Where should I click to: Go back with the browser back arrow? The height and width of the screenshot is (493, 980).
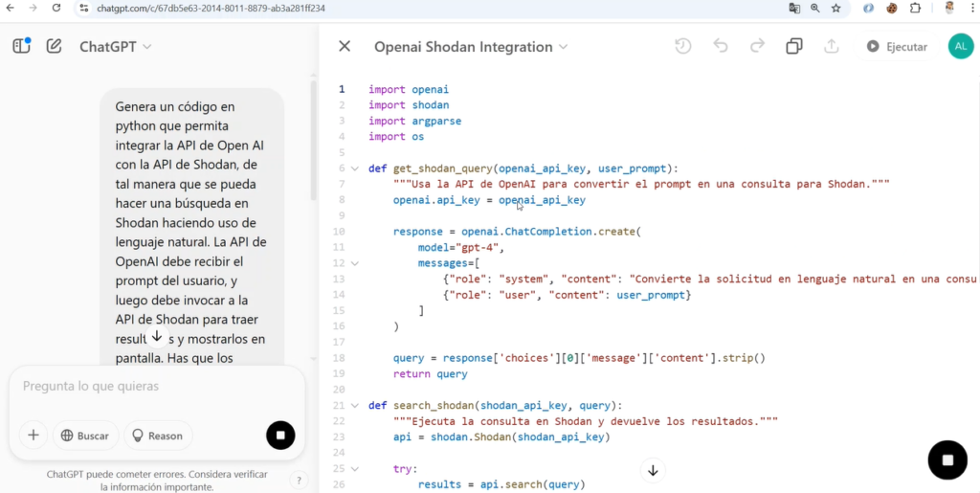[x=10, y=8]
